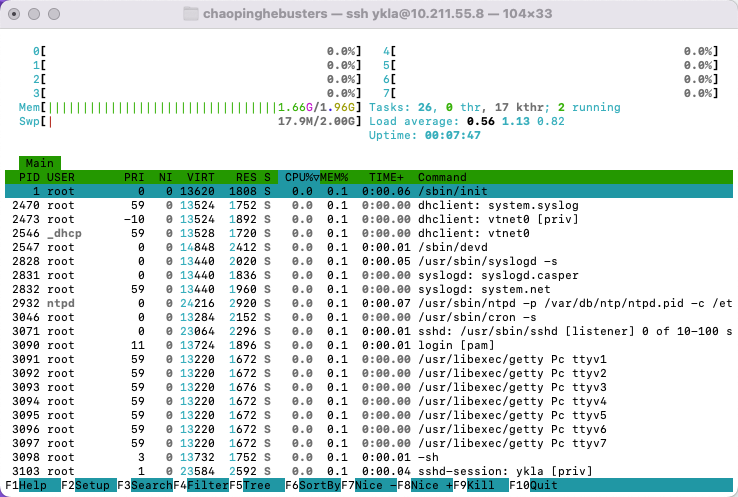The width and height of the screenshot is (738, 497).
Task: Click F10 Quit to exit htop
Action: (534, 485)
